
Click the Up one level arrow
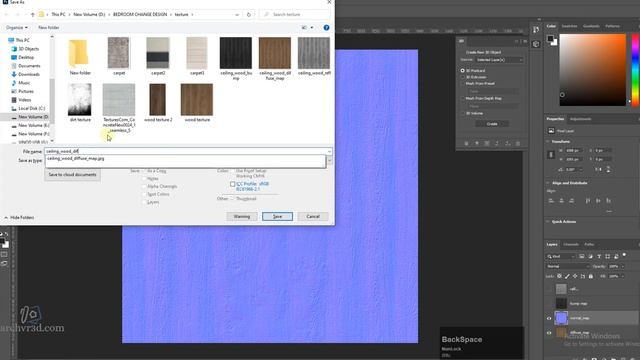33,14
